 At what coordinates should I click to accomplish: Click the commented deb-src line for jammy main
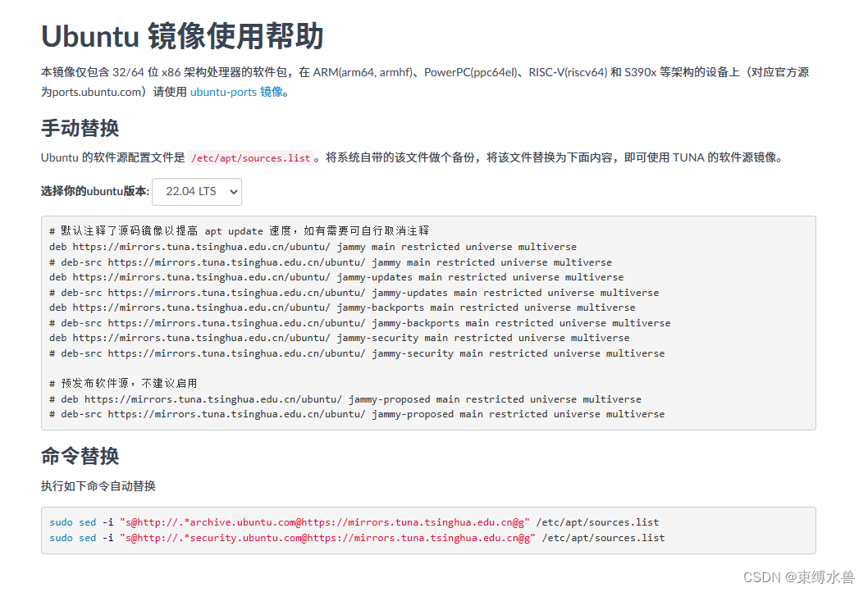331,262
